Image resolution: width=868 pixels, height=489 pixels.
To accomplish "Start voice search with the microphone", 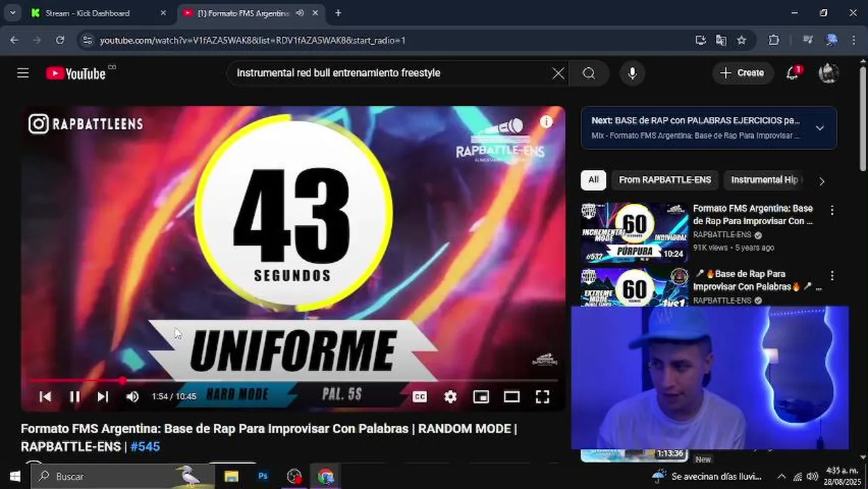I will click(632, 73).
